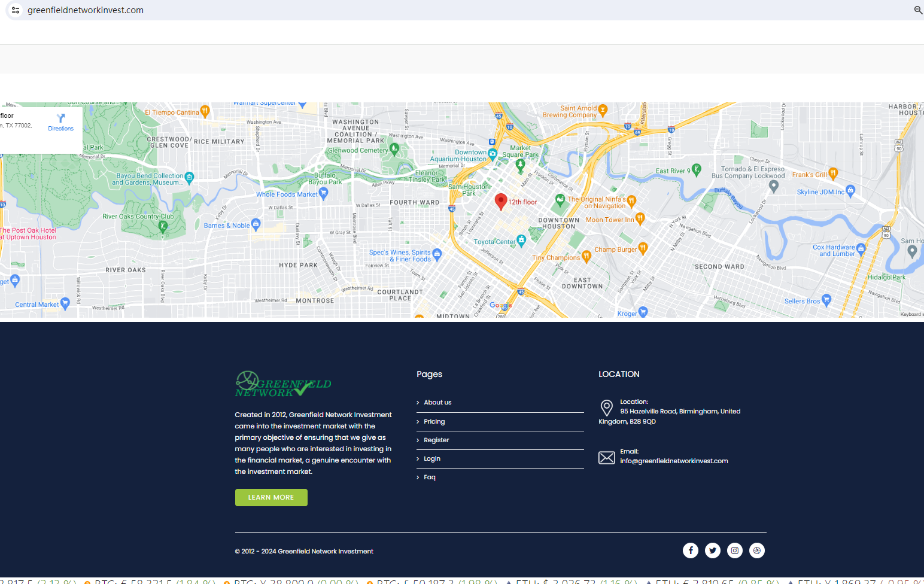Screen dimensions: 924x584
Task: Open the Login footer link
Action: 432,459
